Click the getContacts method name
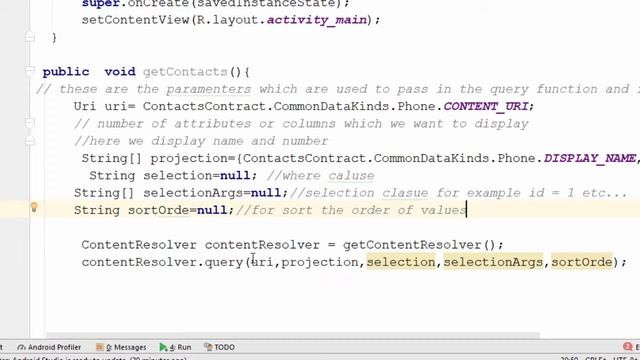The image size is (640, 360). 185,72
